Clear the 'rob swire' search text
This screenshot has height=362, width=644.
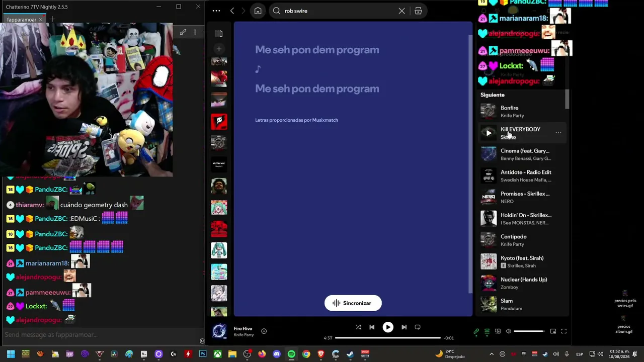tap(401, 11)
